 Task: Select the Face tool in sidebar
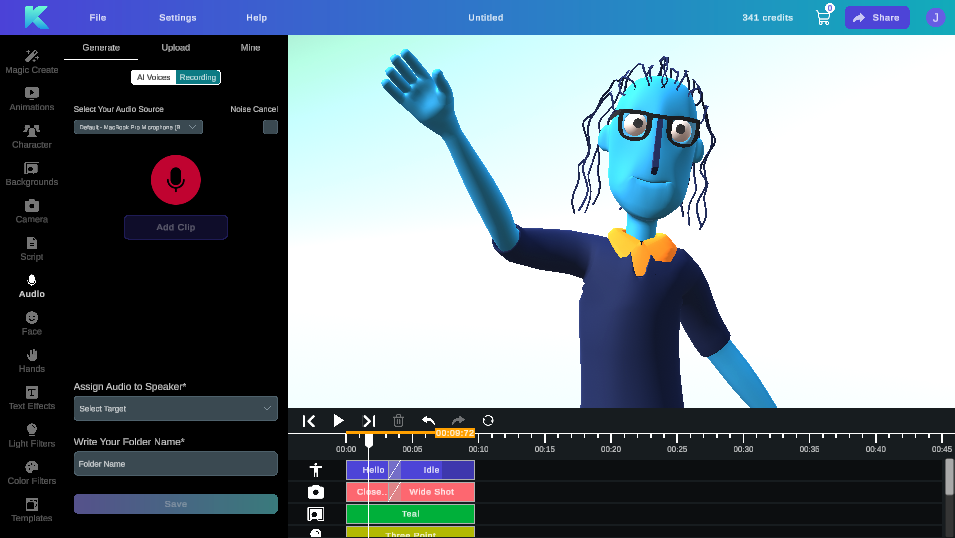click(32, 323)
